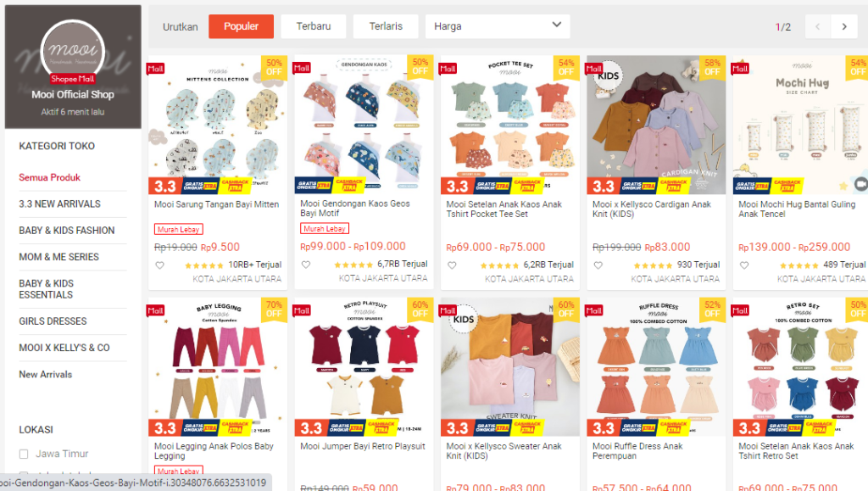Viewport: 868px width, 491px height.
Task: Favorite the Mooi Sarung Tangan Bayi Mitten heart
Action: tap(159, 265)
